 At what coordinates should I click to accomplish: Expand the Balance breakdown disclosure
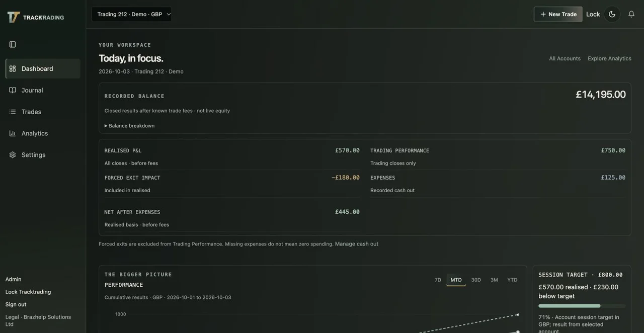(x=129, y=126)
